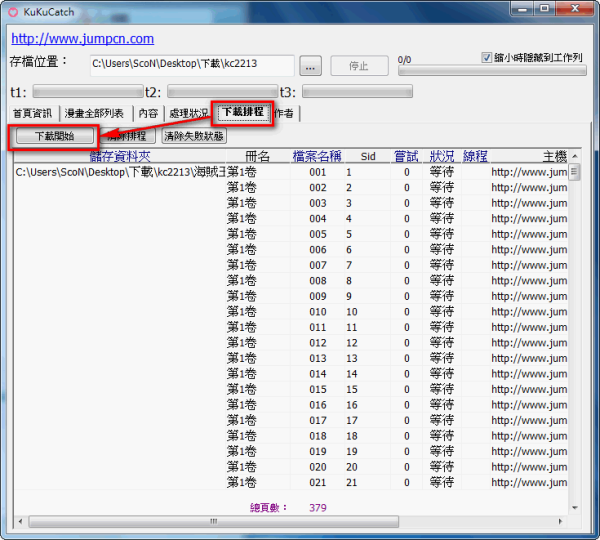Click the 狀況 column header
The image size is (600, 540).
[x=442, y=156]
